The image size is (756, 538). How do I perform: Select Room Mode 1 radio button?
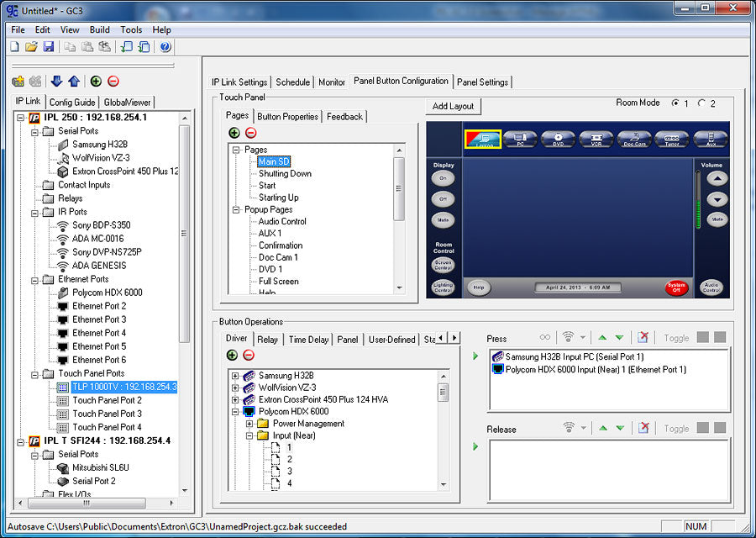click(x=676, y=103)
